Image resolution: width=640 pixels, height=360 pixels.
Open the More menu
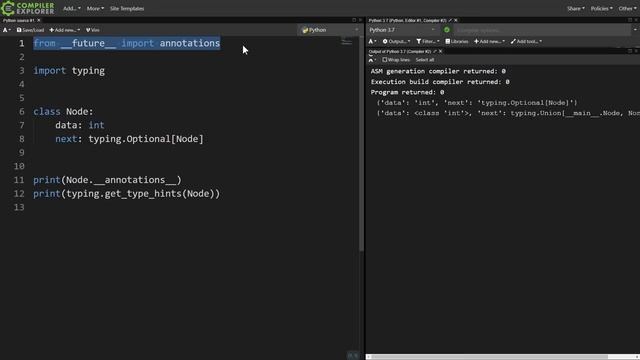pyautogui.click(x=95, y=8)
